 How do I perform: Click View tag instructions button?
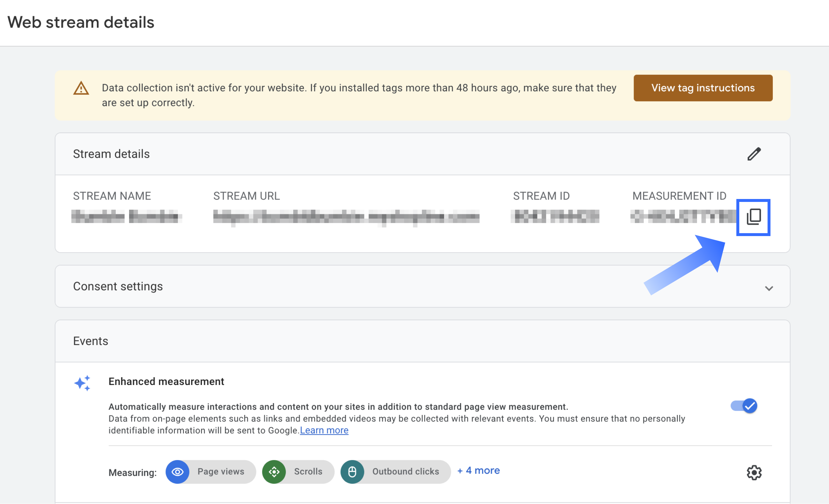click(x=703, y=88)
